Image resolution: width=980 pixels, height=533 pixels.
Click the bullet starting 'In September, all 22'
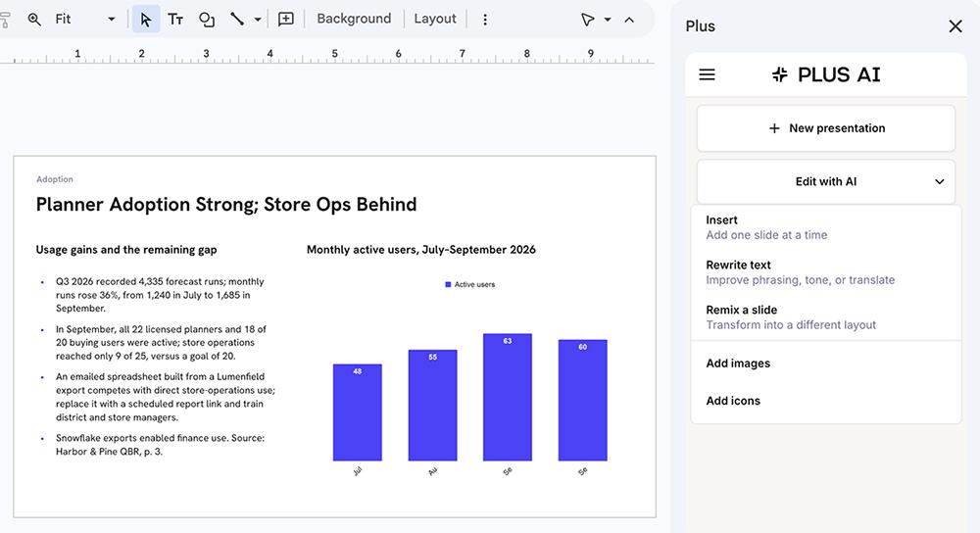coord(162,342)
